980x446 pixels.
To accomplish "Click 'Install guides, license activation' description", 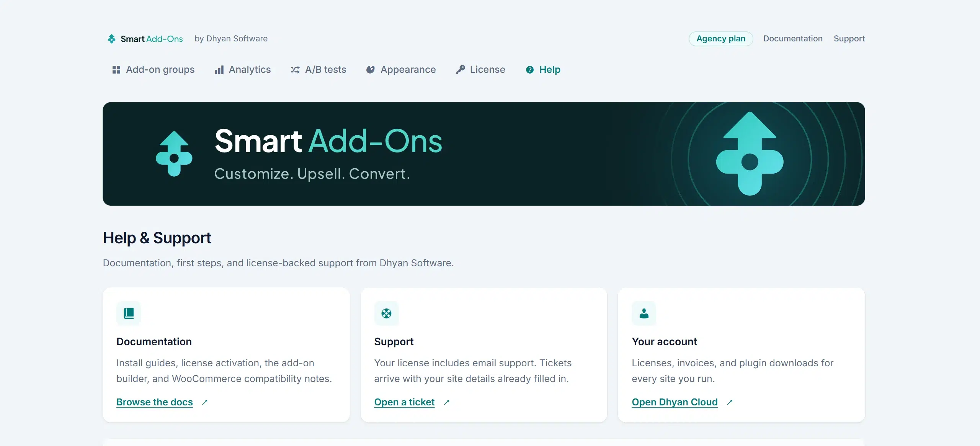I will coord(224,371).
